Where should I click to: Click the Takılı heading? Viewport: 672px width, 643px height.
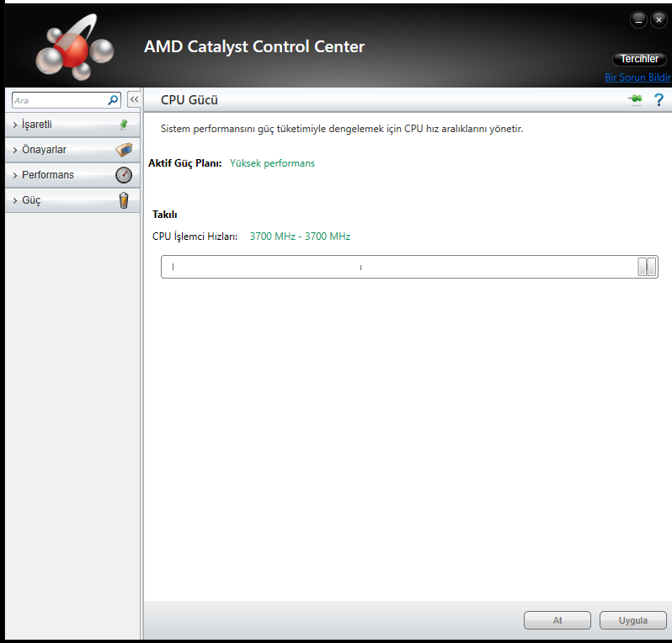(x=164, y=214)
